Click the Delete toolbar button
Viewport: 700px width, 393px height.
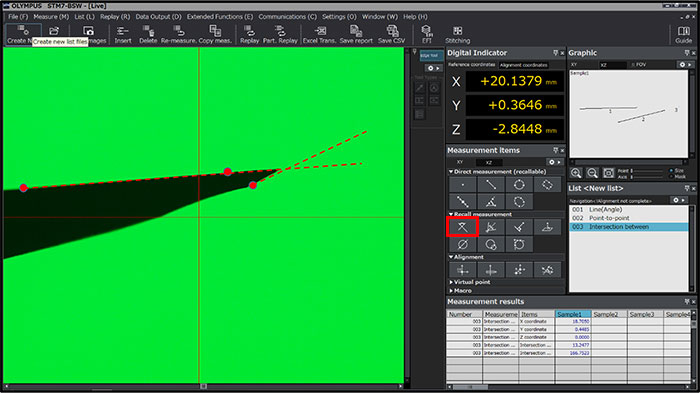pos(148,34)
